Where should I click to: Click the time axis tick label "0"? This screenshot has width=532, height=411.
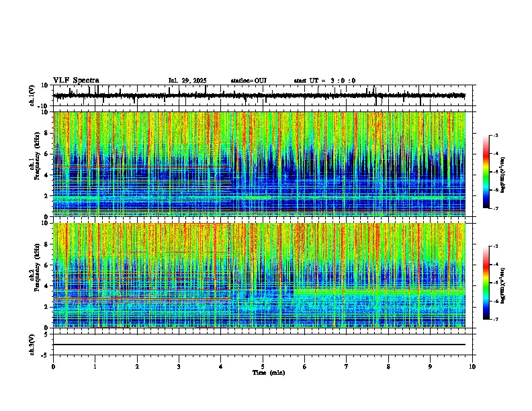pyautogui.click(x=53, y=367)
